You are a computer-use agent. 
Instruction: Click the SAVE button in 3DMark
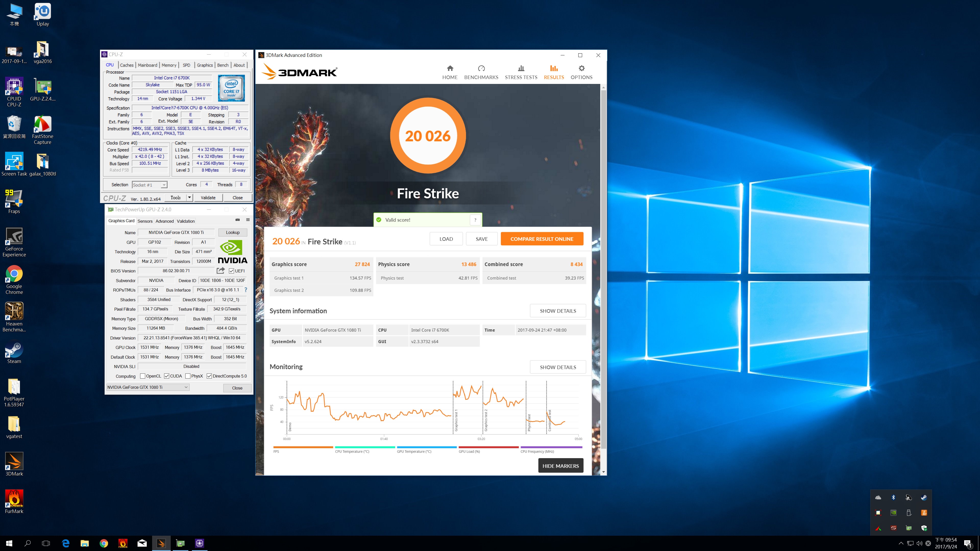click(482, 239)
